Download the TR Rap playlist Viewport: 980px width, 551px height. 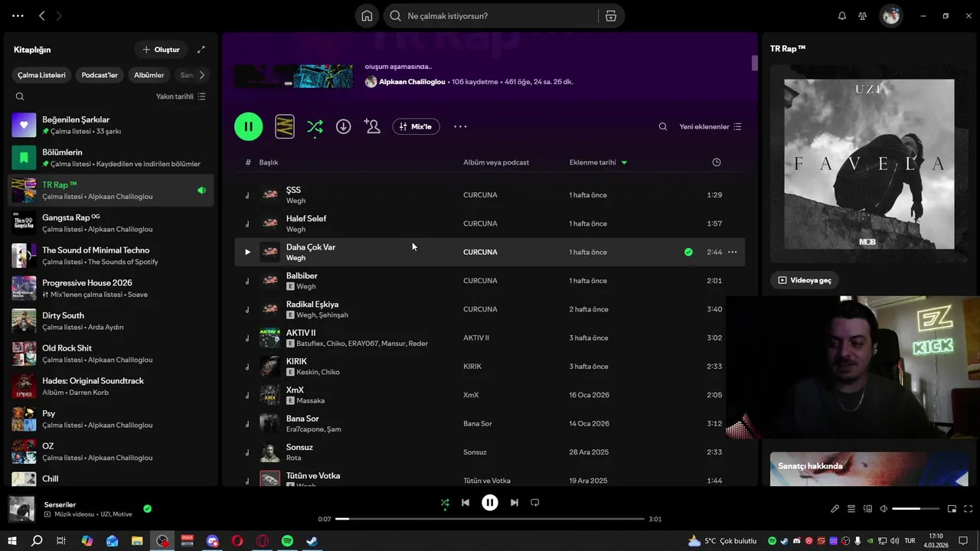(x=344, y=127)
